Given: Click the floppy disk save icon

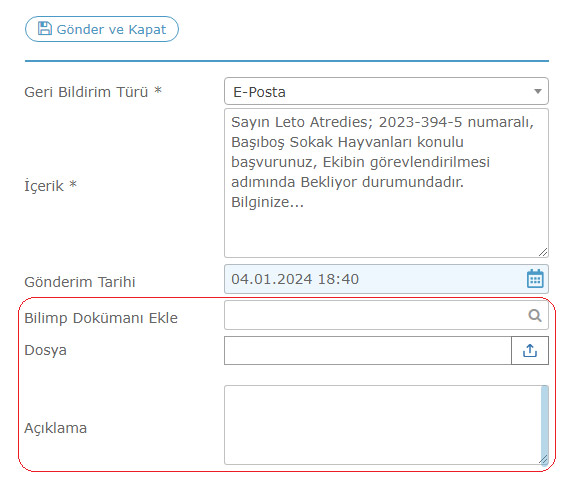Looking at the screenshot, I should [45, 28].
